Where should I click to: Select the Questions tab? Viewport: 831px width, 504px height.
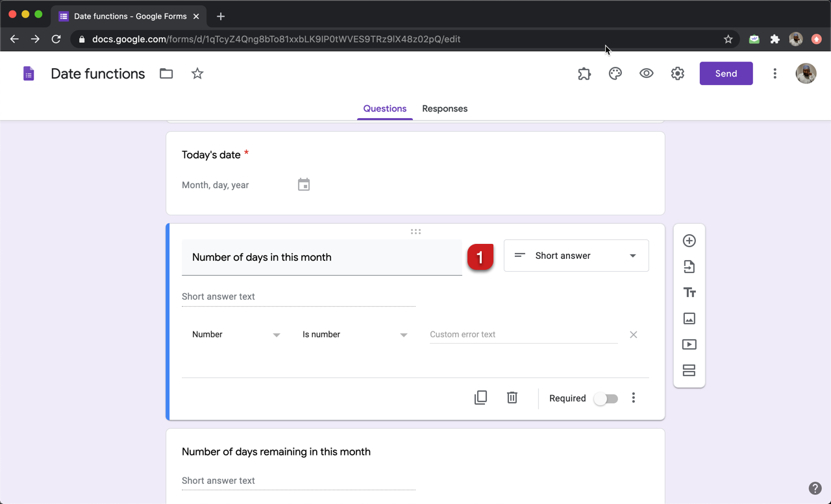384,108
